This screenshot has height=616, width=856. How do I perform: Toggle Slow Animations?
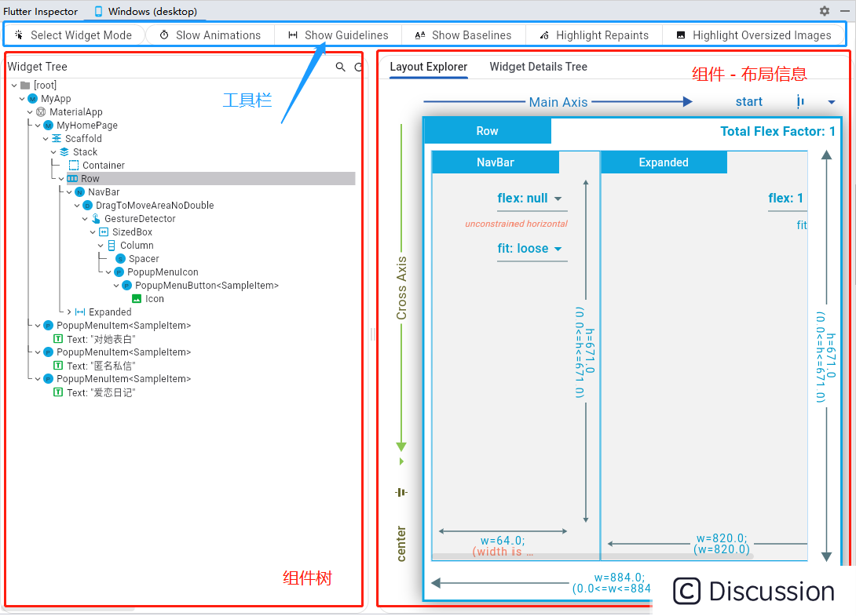[210, 35]
